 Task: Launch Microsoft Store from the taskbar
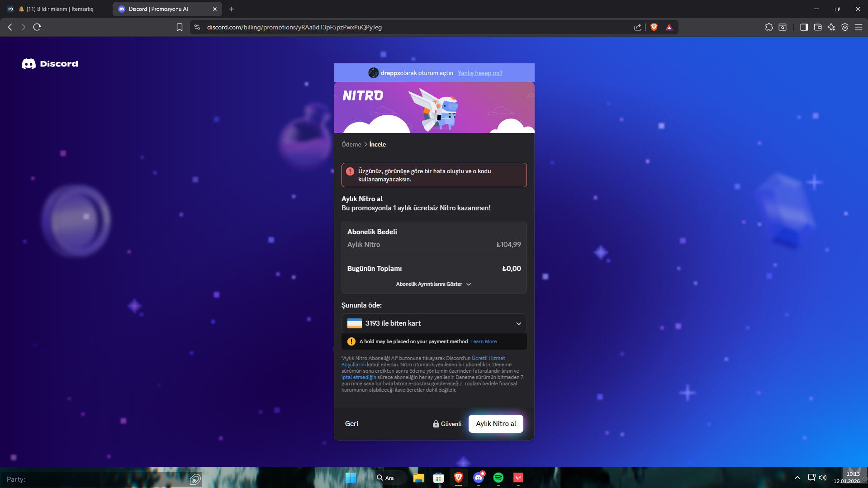click(x=439, y=478)
